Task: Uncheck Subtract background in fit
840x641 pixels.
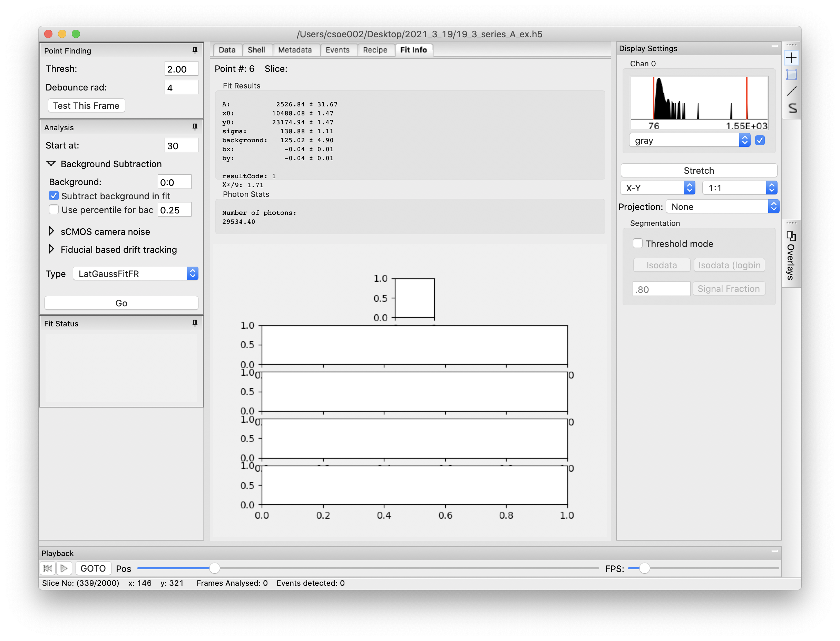Action: 53,196
